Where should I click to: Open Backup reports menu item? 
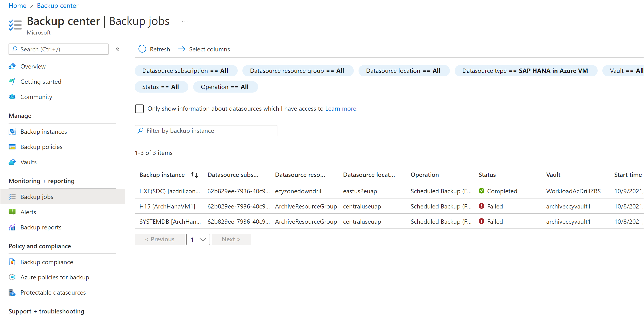(41, 227)
